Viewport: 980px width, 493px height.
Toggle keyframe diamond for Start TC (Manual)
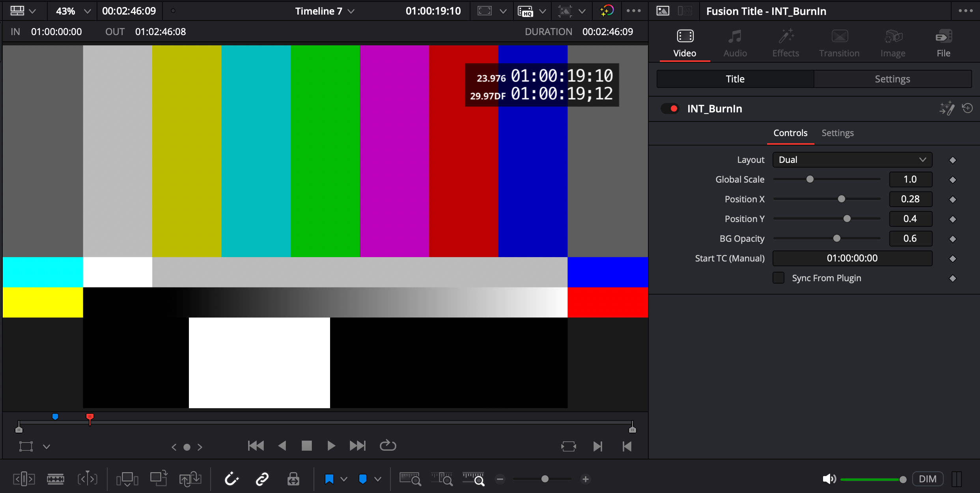[953, 259]
